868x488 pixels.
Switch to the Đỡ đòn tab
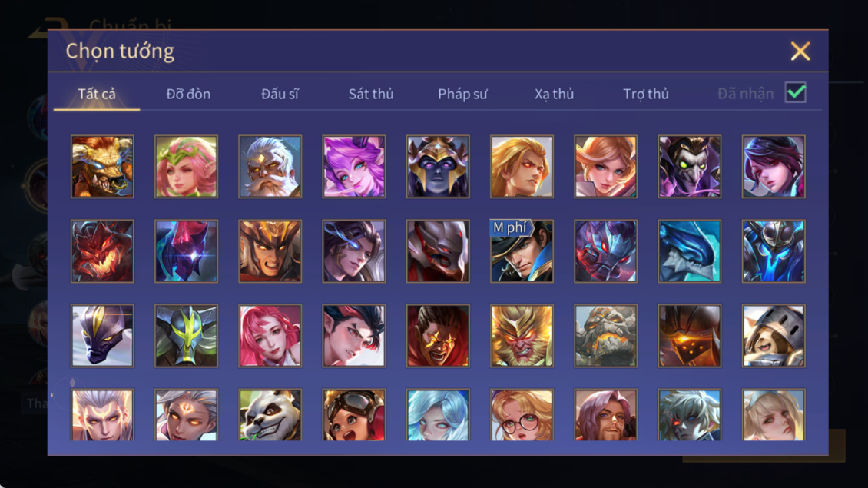point(188,95)
